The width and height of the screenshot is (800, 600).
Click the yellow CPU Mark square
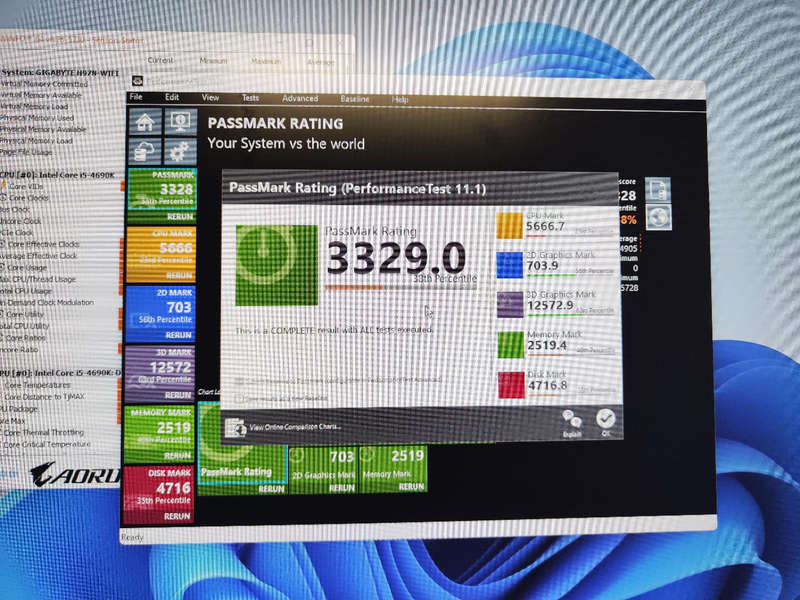point(509,226)
